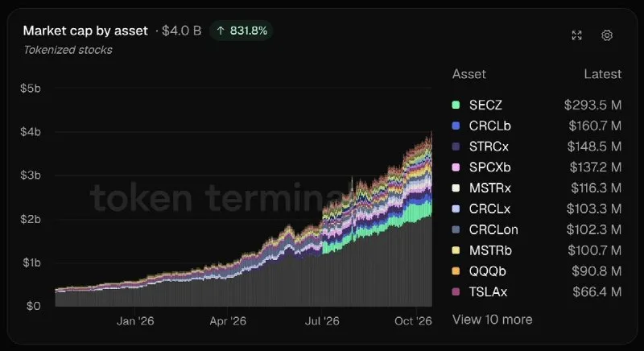Select the CRCLon asset row
The image size is (644, 351).
tap(536, 229)
